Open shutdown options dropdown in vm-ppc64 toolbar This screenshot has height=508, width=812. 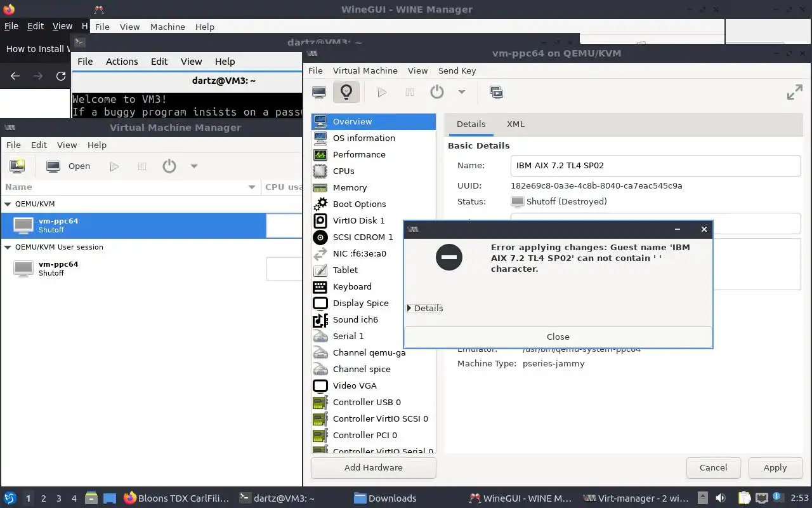[x=462, y=92]
